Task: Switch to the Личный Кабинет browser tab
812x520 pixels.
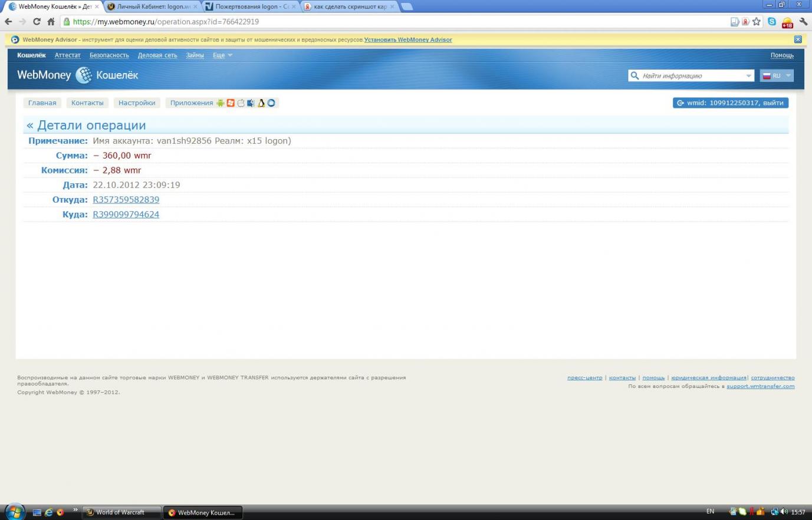Action: tap(152, 6)
